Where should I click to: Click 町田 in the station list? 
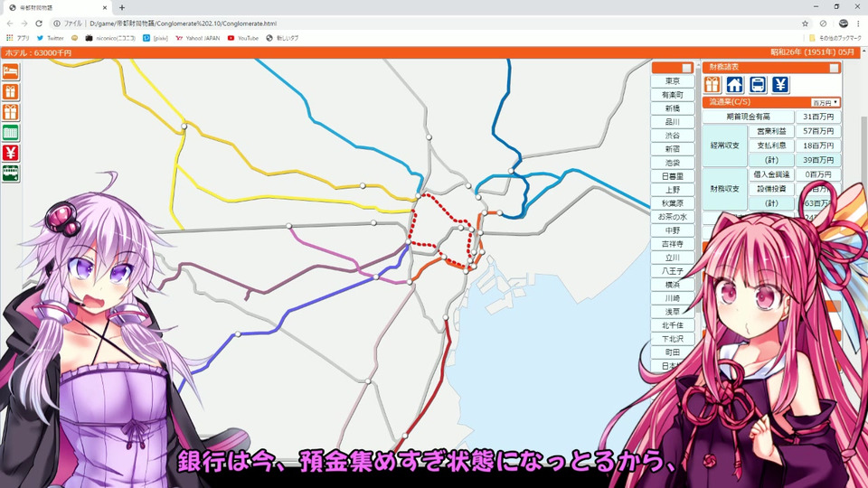673,352
